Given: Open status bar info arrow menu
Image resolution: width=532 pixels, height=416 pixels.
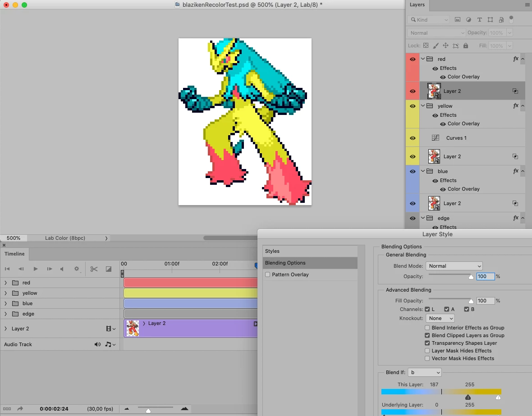Looking at the screenshot, I should coord(106,238).
